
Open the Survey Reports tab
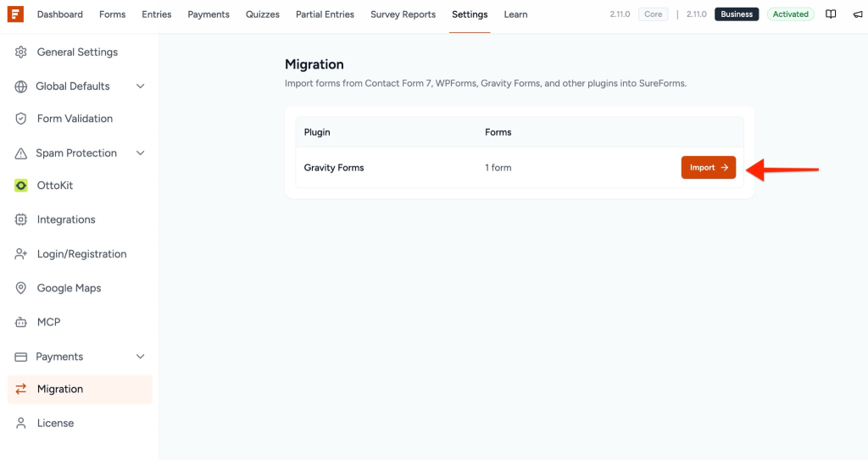[x=403, y=14]
